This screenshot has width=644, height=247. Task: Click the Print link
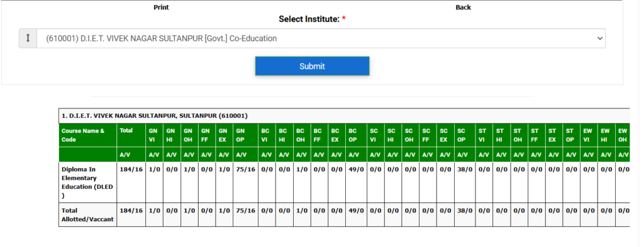[161, 8]
